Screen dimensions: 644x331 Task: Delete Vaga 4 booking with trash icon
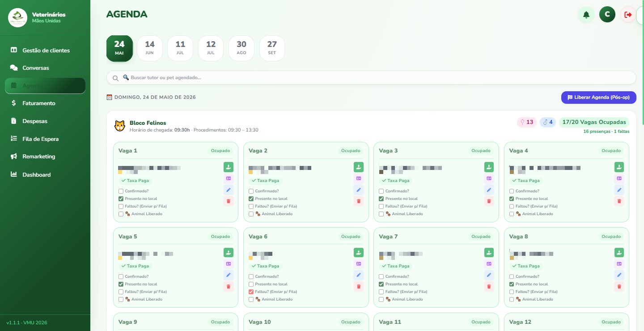[x=619, y=201]
